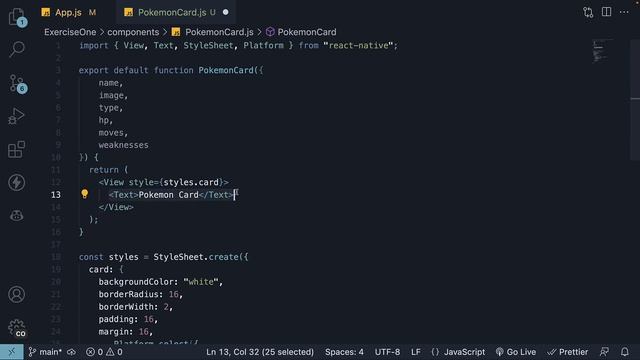The width and height of the screenshot is (640, 360).
Task: Open the Explorer view in activity bar
Action: point(17,17)
